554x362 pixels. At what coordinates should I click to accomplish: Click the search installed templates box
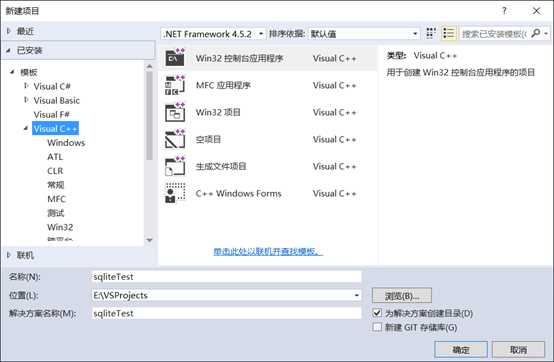pyautogui.click(x=494, y=34)
